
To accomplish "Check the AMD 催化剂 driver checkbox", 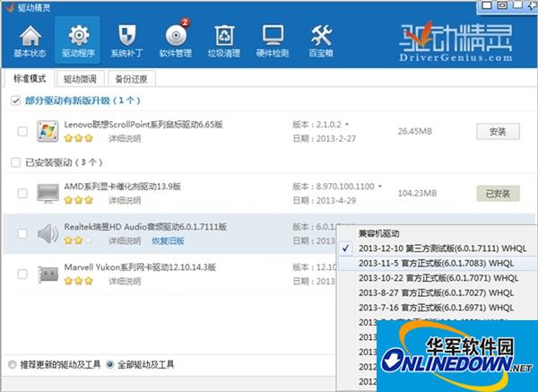I will (x=22, y=193).
